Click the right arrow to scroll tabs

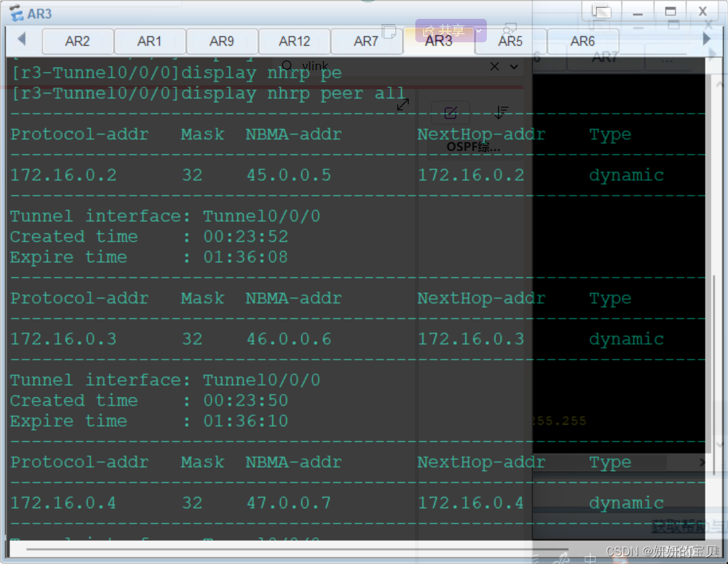pos(707,38)
